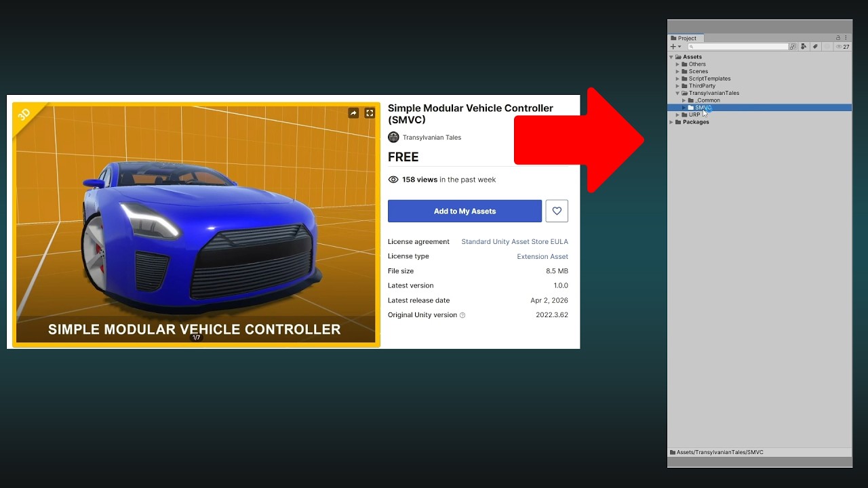Collapse the Assets root folder arrow
This screenshot has width=868, height=488.
pos(671,57)
